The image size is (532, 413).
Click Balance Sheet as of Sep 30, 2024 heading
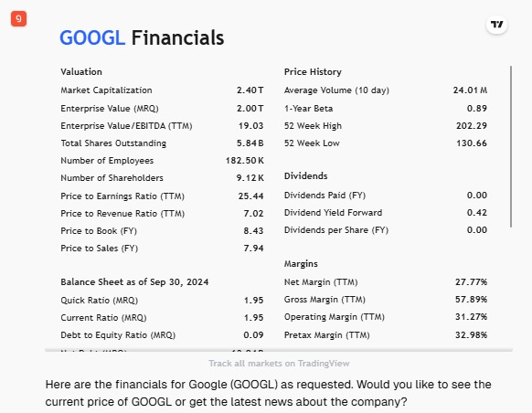134,282
